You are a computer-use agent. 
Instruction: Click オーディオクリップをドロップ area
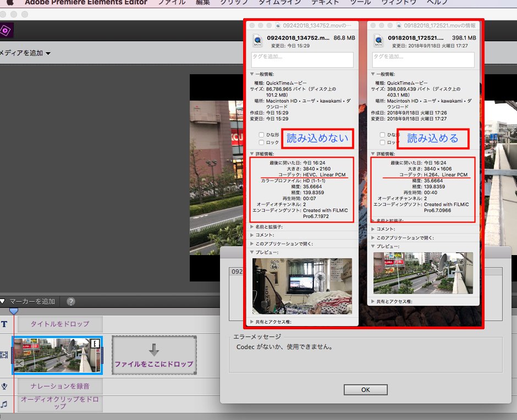(60, 403)
